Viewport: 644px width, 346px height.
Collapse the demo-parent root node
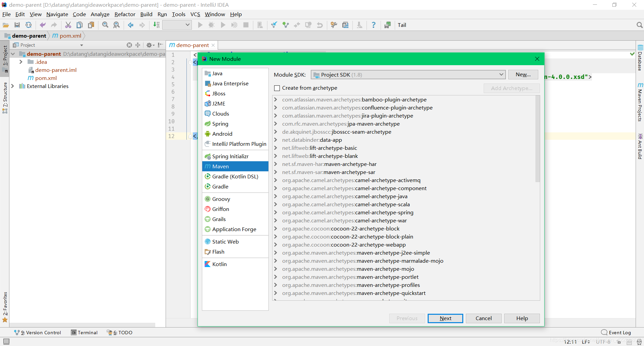(13, 54)
